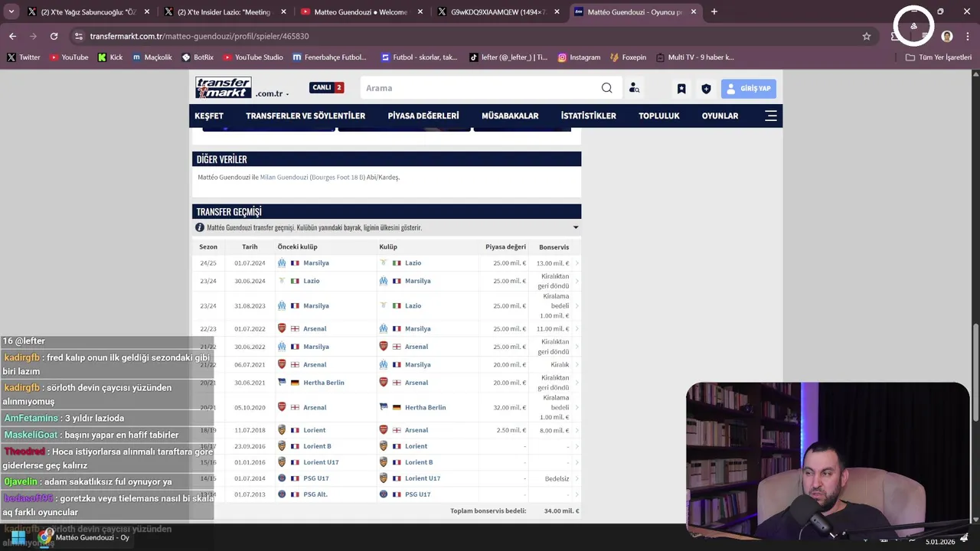Open the KEŞFET menu
Image resolution: width=980 pixels, height=551 pixels.
[209, 116]
